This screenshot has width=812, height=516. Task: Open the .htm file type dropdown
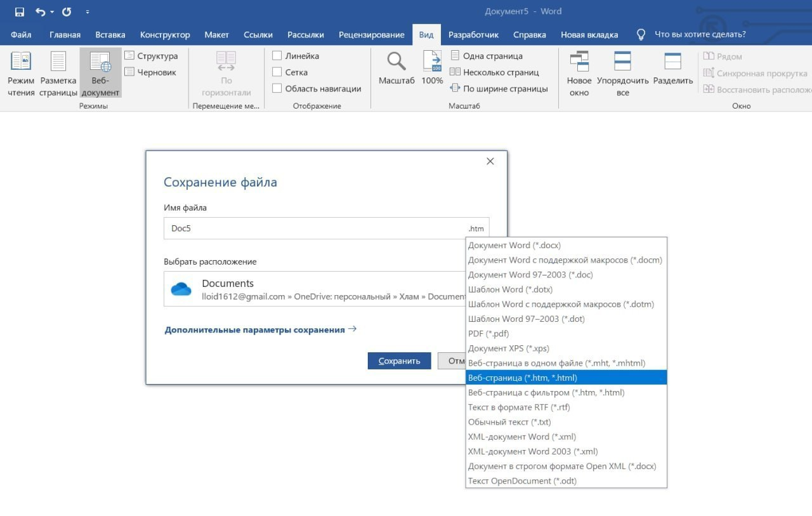click(x=477, y=228)
